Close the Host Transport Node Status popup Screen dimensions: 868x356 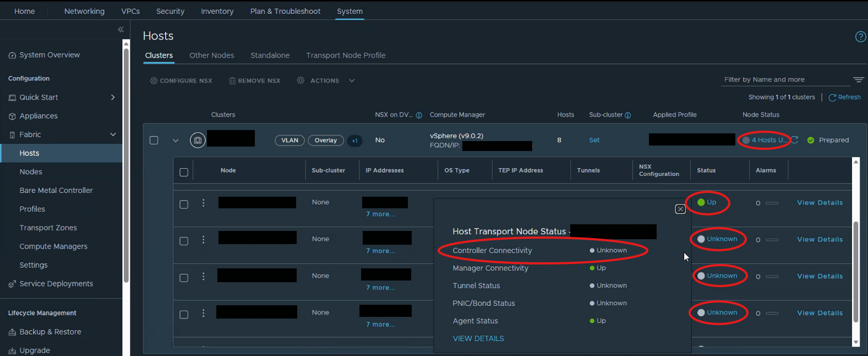coord(680,209)
